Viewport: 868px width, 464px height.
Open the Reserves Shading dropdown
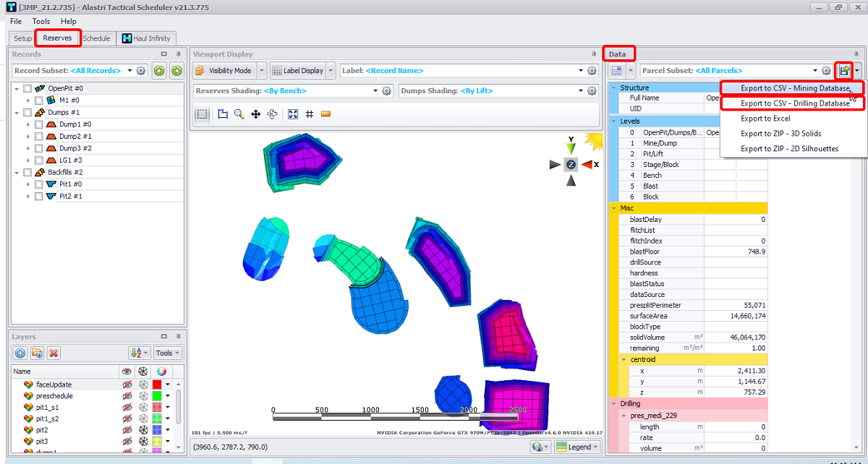tap(375, 91)
